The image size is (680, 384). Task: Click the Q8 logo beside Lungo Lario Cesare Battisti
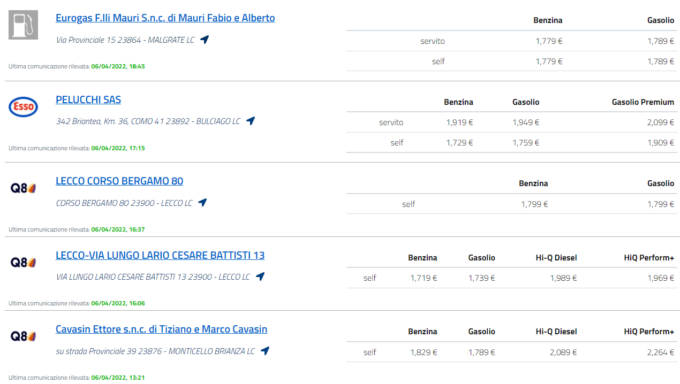(23, 263)
